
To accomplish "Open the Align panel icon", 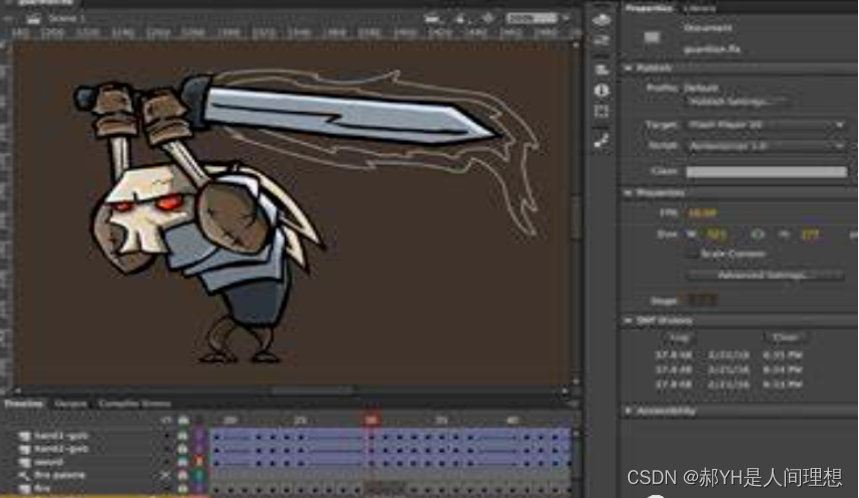I will tap(602, 70).
